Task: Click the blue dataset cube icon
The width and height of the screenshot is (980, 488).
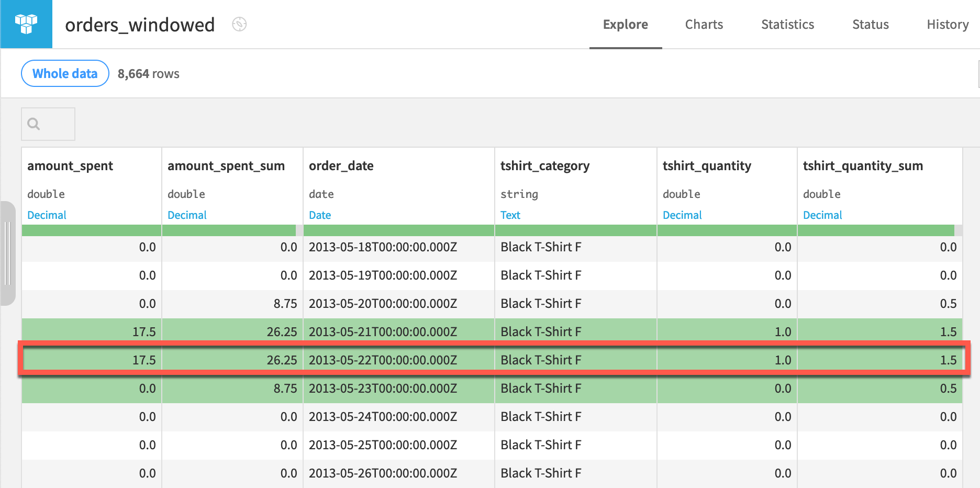Action: point(26,24)
